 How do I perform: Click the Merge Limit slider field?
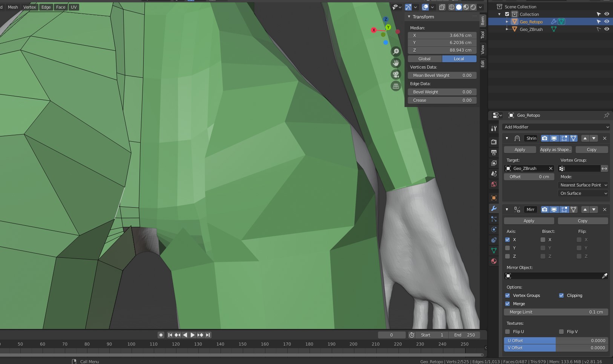coord(556,312)
